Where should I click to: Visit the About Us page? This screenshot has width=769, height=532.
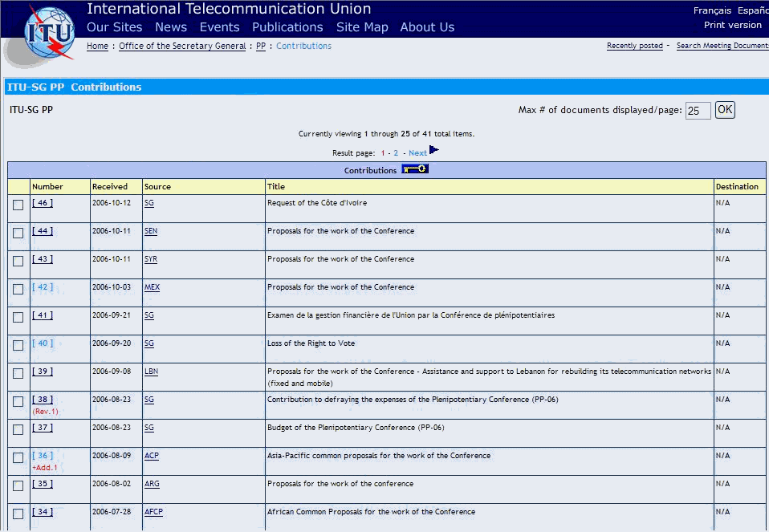(427, 27)
